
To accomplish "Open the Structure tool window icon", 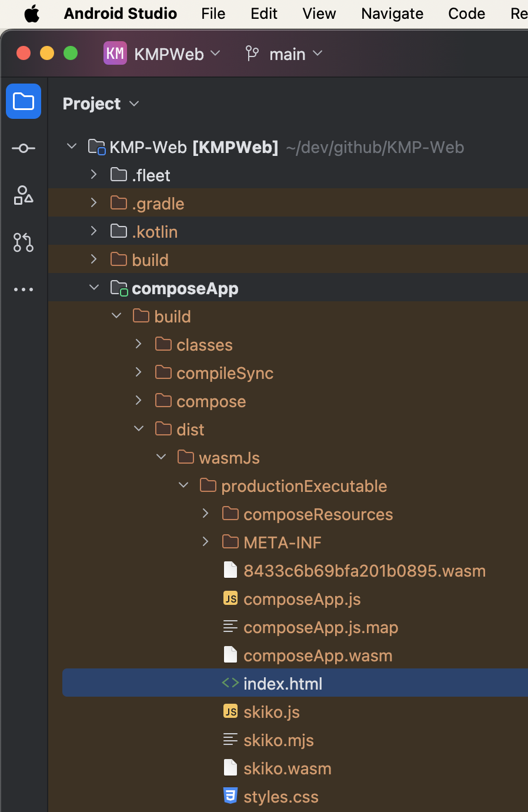I will (24, 195).
